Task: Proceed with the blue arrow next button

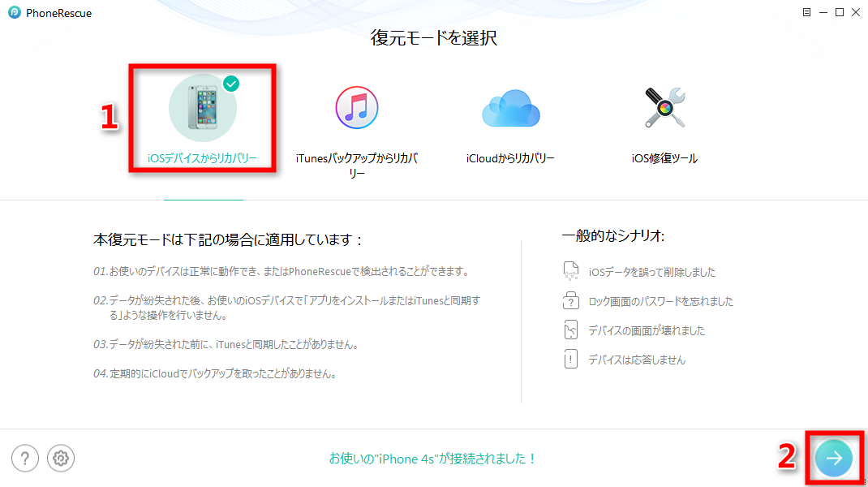Action: point(834,458)
